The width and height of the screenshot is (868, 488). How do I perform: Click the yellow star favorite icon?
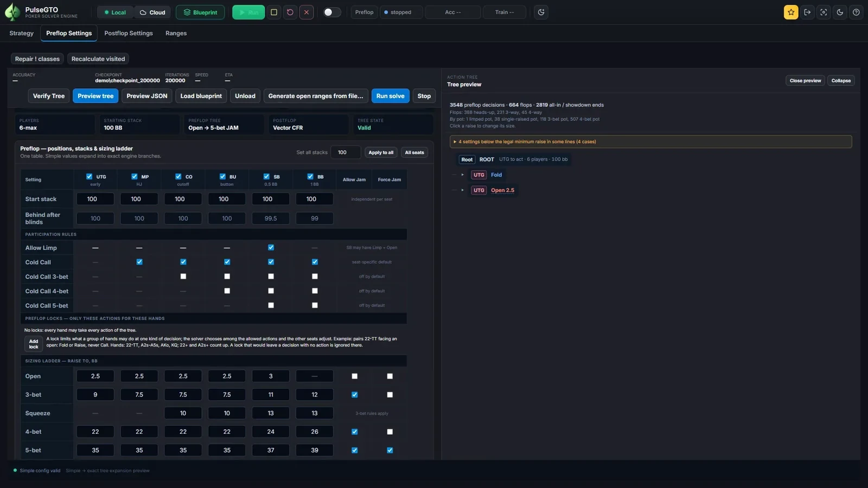pyautogui.click(x=791, y=12)
